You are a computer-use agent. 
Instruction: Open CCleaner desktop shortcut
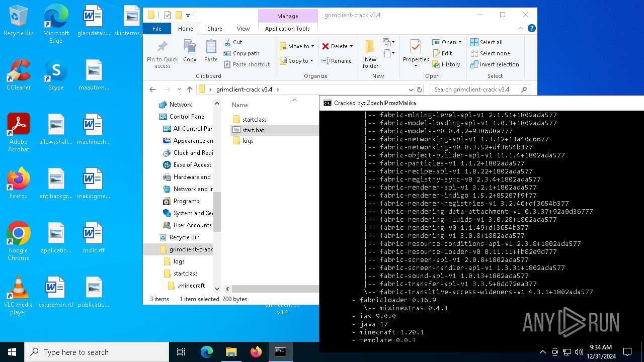19,75
